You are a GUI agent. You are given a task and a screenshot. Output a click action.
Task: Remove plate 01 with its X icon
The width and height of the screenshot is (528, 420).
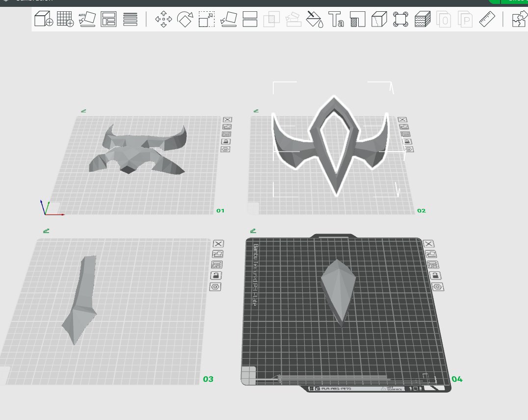point(228,120)
